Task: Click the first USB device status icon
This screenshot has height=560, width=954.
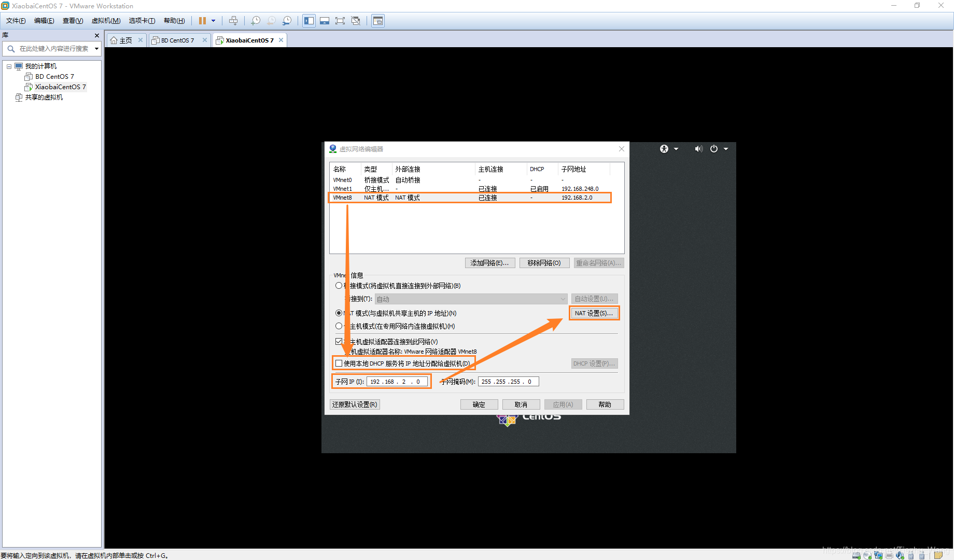Action: point(911,555)
